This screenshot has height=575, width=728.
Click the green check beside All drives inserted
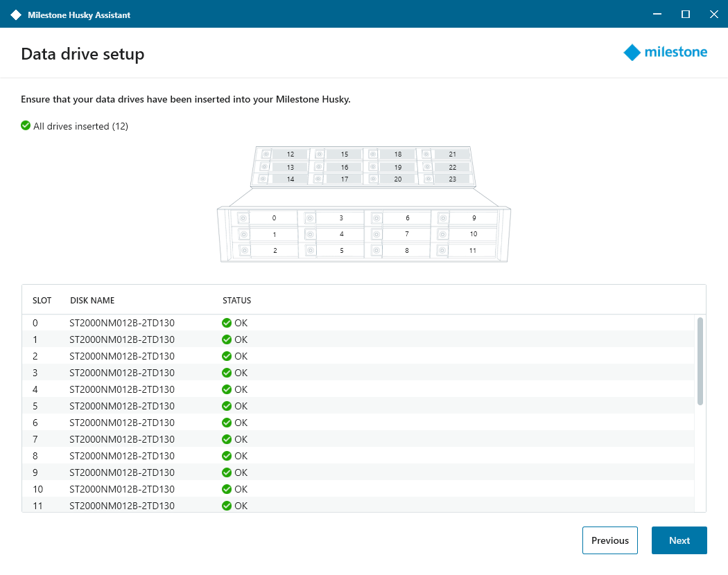tap(26, 126)
